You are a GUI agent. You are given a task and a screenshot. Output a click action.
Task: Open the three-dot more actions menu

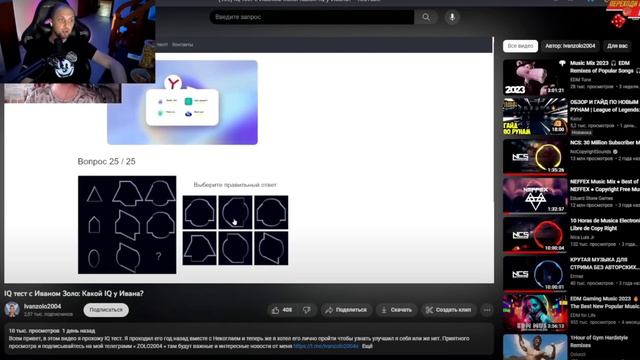click(x=487, y=310)
